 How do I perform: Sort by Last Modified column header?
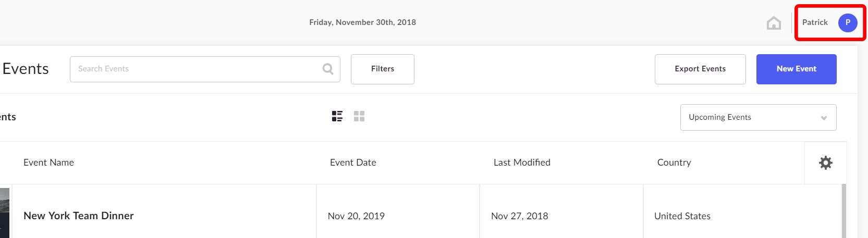[522, 162]
